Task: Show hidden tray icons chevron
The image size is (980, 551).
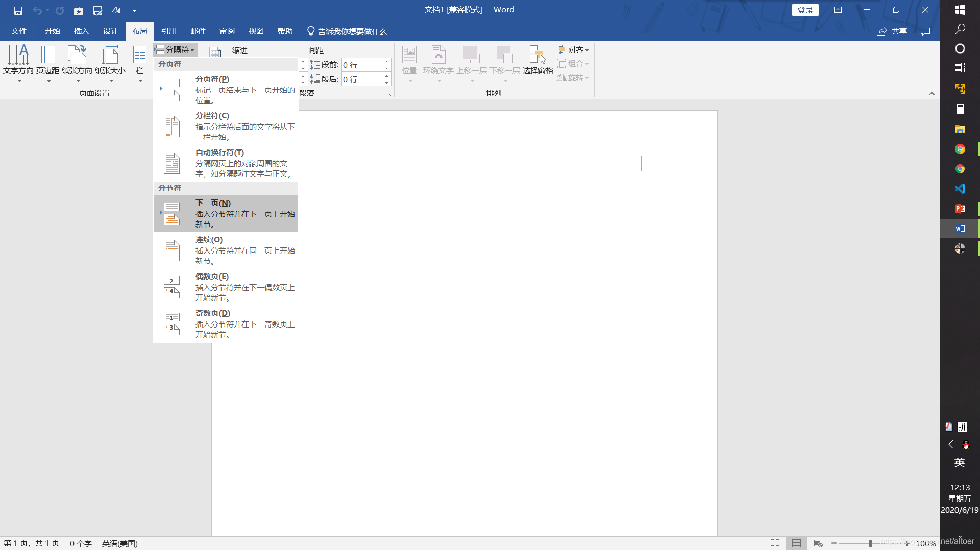Action: click(x=950, y=444)
